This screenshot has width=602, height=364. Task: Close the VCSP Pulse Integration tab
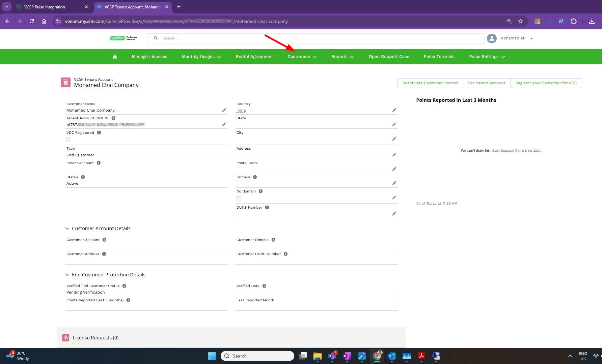pos(86,7)
